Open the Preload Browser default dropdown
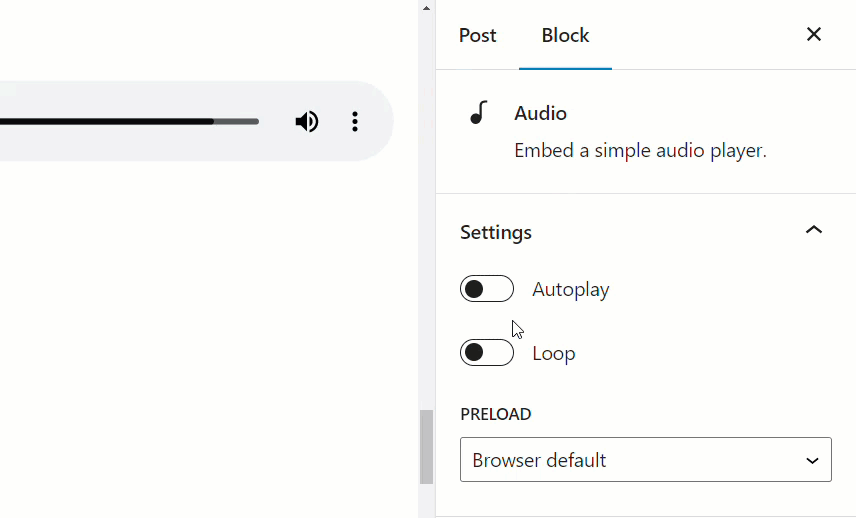 coord(646,460)
